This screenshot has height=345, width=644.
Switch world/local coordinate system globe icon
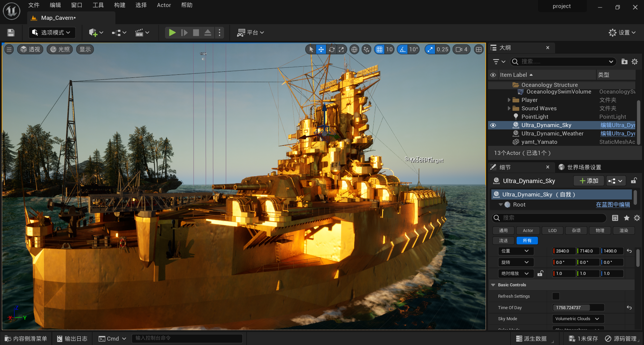click(x=354, y=50)
